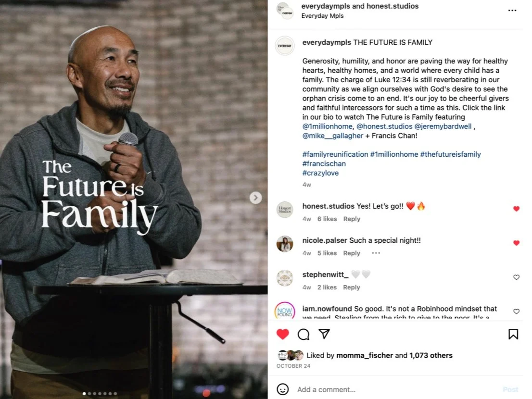Open the #familyreunification hashtag
532x399 pixels.
pyautogui.click(x=335, y=154)
